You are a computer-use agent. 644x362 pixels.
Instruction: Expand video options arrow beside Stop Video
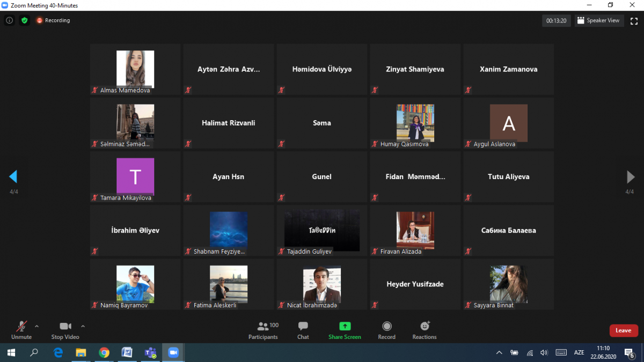point(83,326)
